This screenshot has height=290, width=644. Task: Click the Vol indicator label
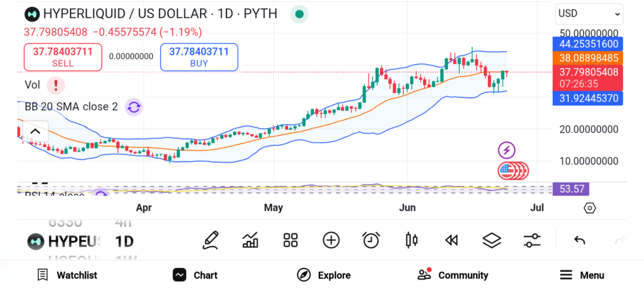point(33,85)
